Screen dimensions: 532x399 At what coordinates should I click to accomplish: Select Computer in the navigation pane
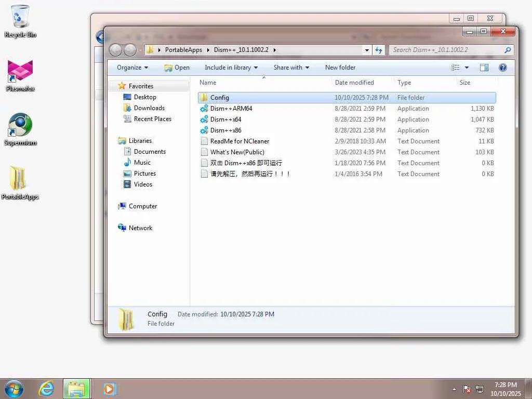coord(143,206)
